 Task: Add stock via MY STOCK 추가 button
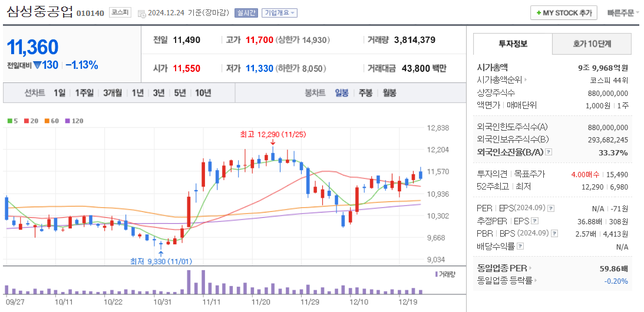tap(563, 13)
